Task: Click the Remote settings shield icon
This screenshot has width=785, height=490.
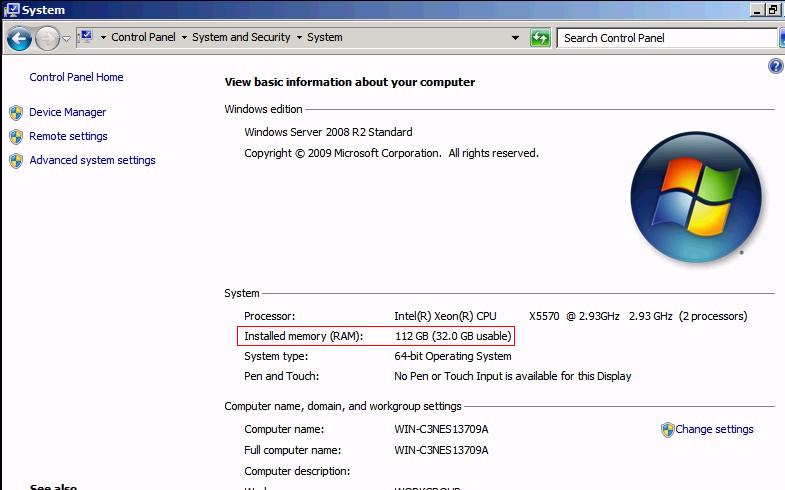Action: [x=16, y=137]
